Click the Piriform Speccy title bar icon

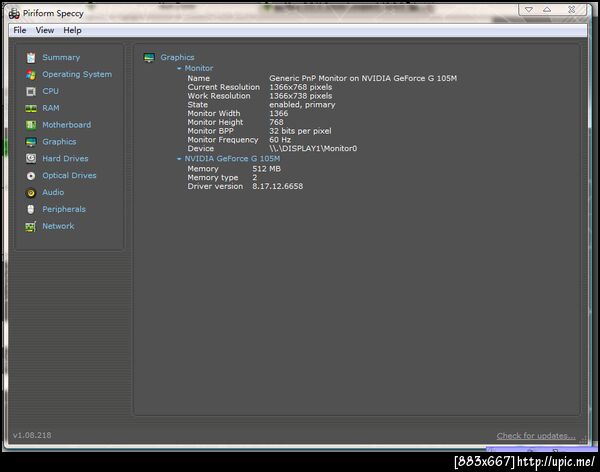pyautogui.click(x=14, y=14)
